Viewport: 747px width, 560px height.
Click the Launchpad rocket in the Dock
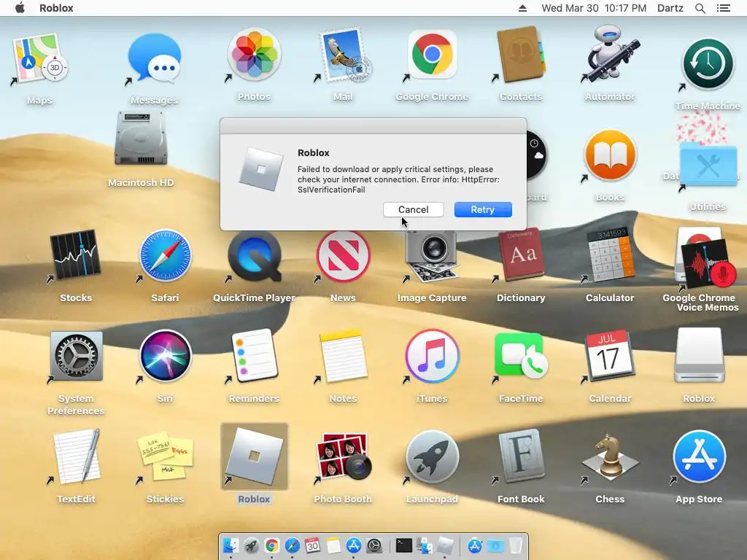coord(251,545)
